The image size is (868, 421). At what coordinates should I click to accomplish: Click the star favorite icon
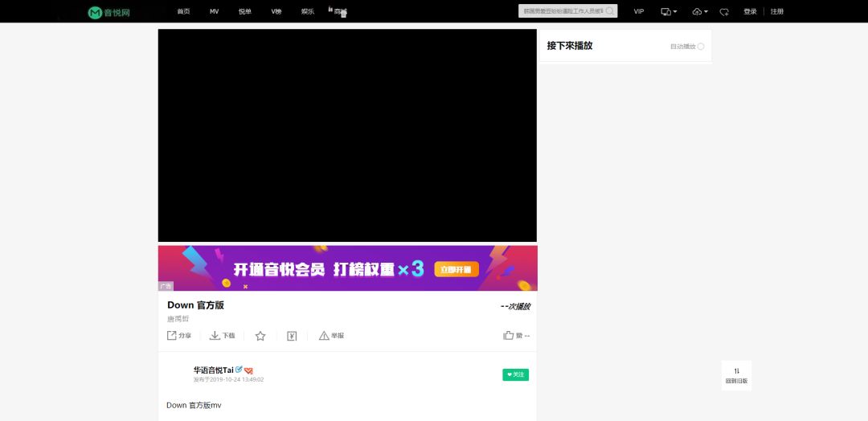click(x=260, y=336)
